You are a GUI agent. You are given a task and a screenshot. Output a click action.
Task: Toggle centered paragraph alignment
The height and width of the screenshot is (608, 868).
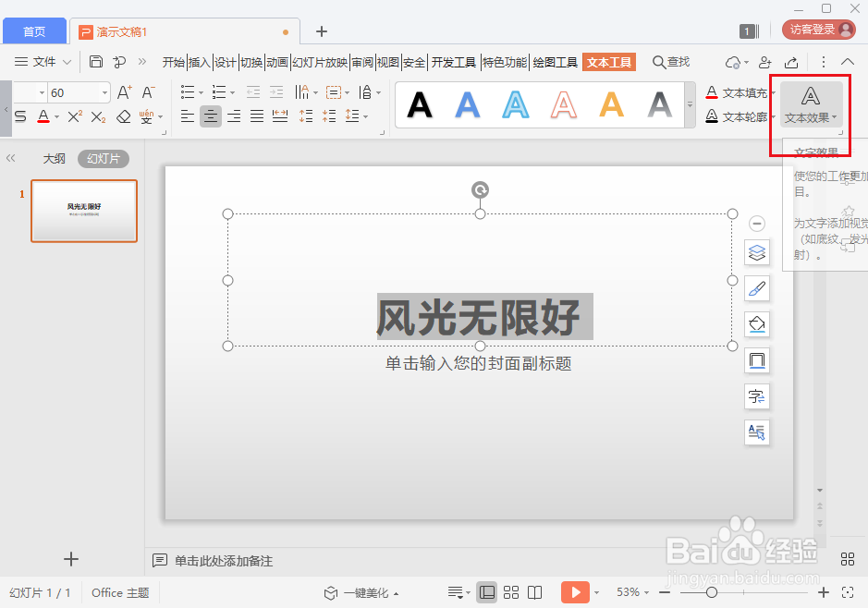click(209, 116)
